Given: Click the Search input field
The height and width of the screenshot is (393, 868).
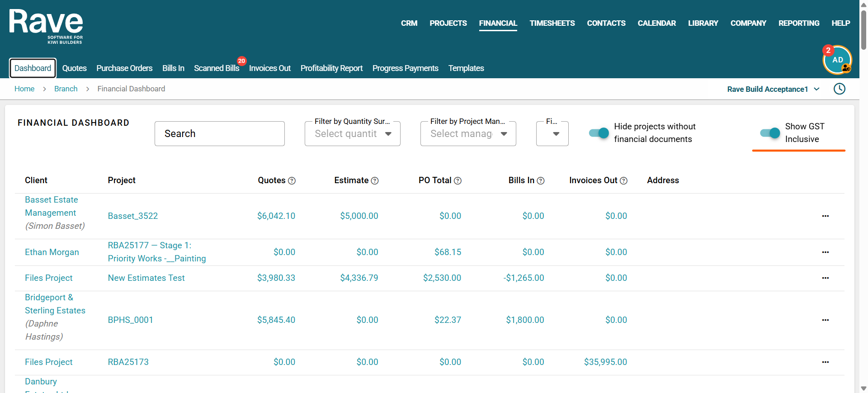Looking at the screenshot, I should coord(220,133).
